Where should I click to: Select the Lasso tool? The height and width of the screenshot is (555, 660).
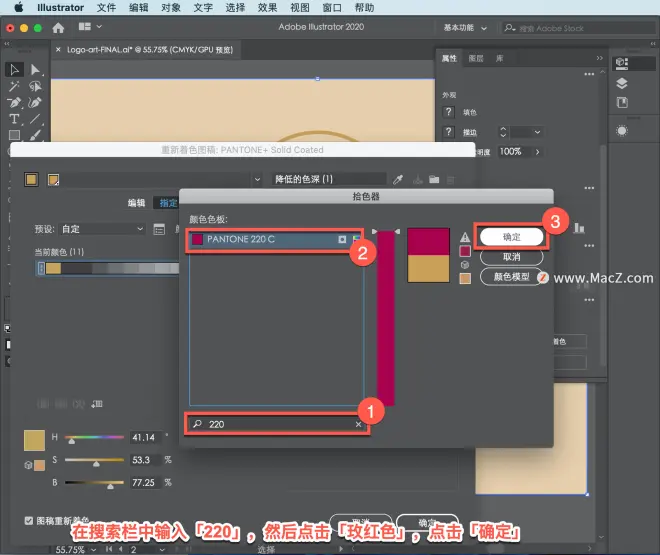point(35,86)
